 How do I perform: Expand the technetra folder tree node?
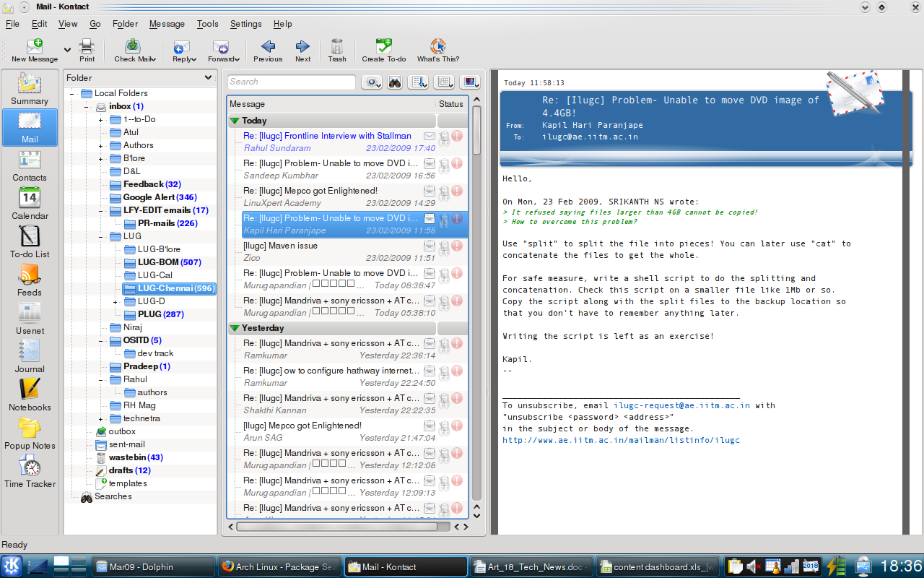pos(101,419)
